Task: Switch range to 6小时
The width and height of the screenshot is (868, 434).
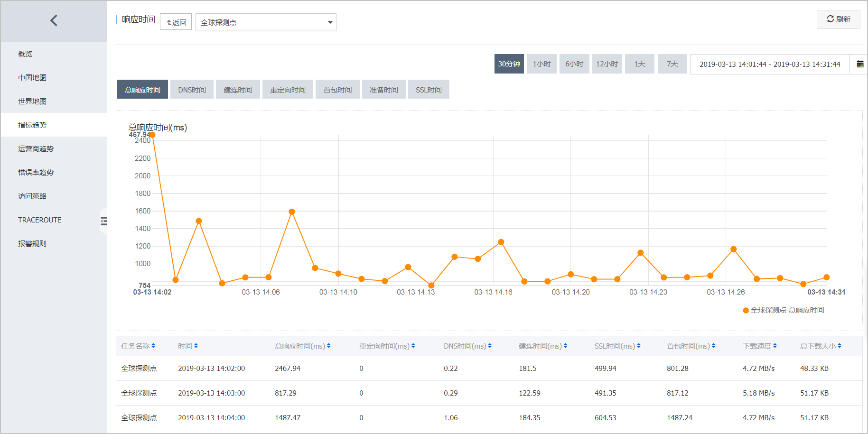Action: click(574, 64)
